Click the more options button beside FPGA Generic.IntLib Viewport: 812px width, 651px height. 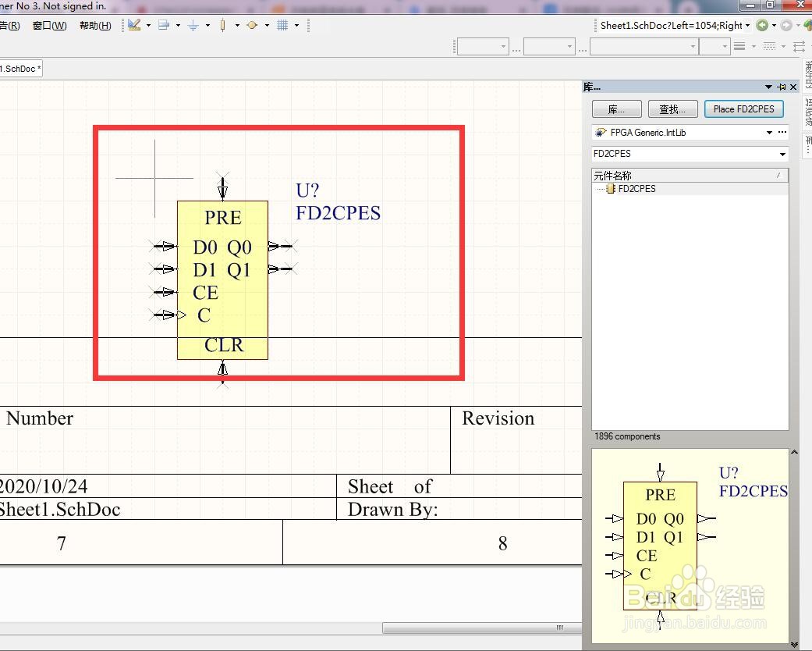click(x=782, y=132)
